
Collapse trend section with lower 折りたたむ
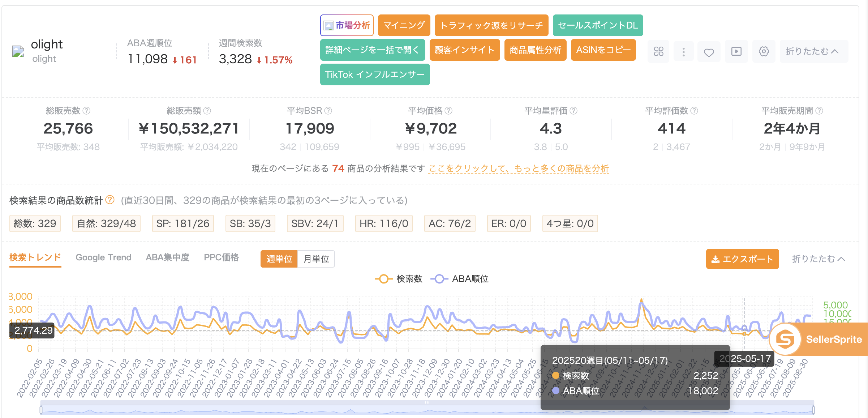pyautogui.click(x=818, y=259)
